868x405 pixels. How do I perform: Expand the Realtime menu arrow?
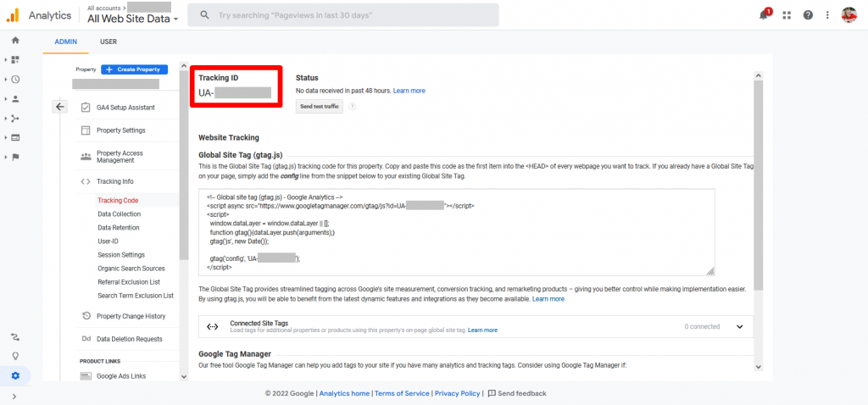click(6, 79)
